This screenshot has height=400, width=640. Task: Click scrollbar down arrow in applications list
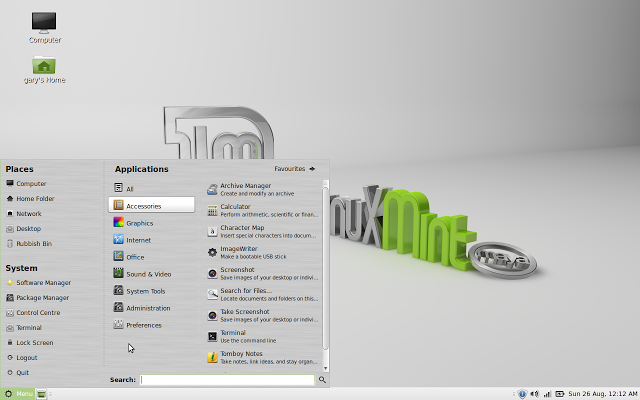point(325,368)
